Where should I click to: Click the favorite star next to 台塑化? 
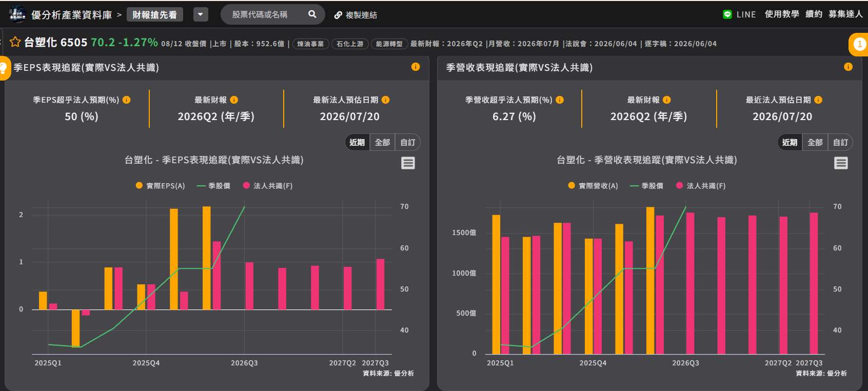click(x=15, y=42)
